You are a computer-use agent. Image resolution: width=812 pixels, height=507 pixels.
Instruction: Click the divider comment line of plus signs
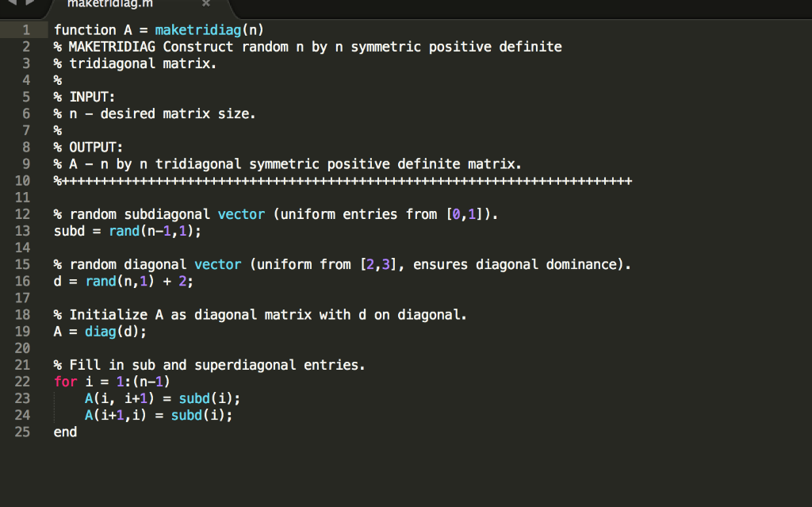[x=341, y=180]
